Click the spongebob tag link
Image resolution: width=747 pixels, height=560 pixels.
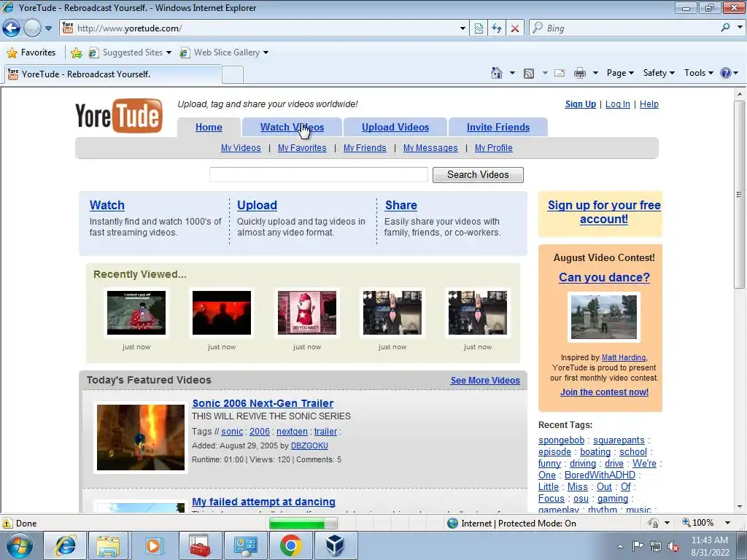(x=561, y=440)
